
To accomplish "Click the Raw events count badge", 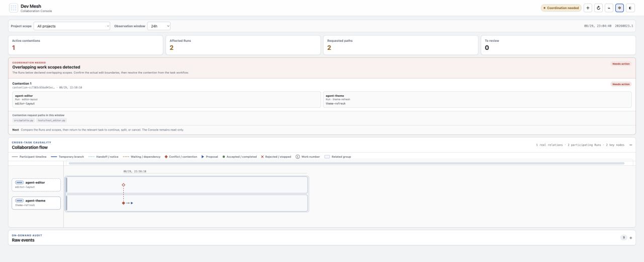I will 624,238.
